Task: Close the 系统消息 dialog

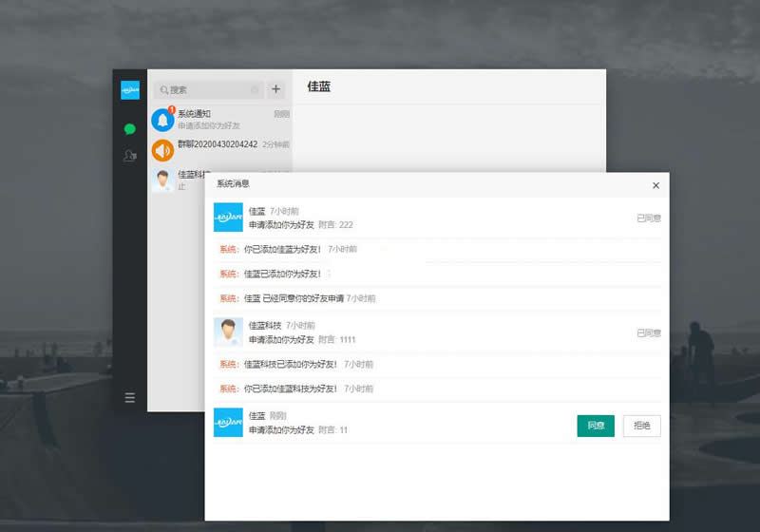Action: [x=655, y=186]
